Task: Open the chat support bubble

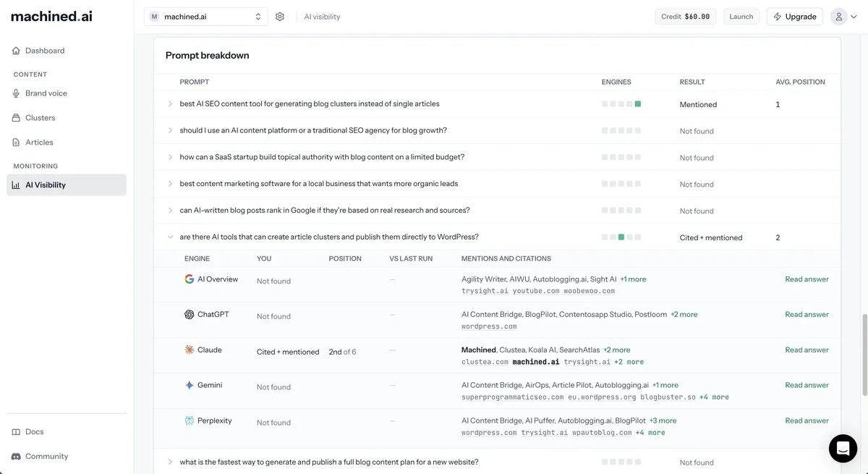Action: (843, 449)
